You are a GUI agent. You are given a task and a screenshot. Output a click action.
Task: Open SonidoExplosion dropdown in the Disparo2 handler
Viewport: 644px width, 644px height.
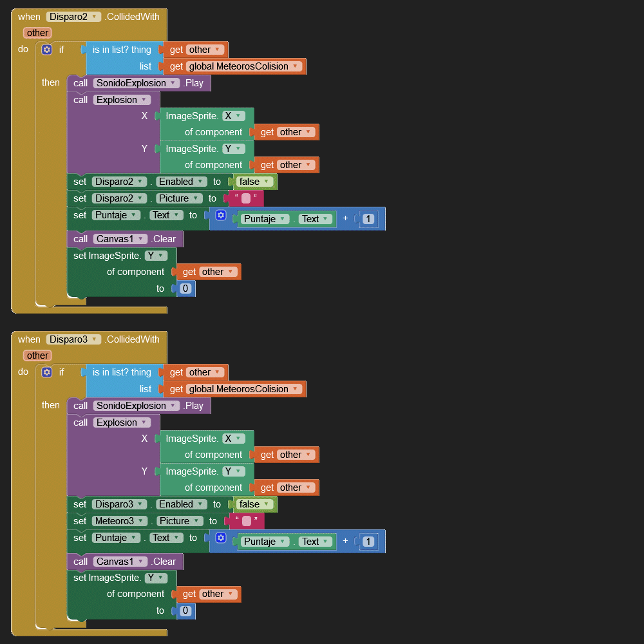point(136,83)
